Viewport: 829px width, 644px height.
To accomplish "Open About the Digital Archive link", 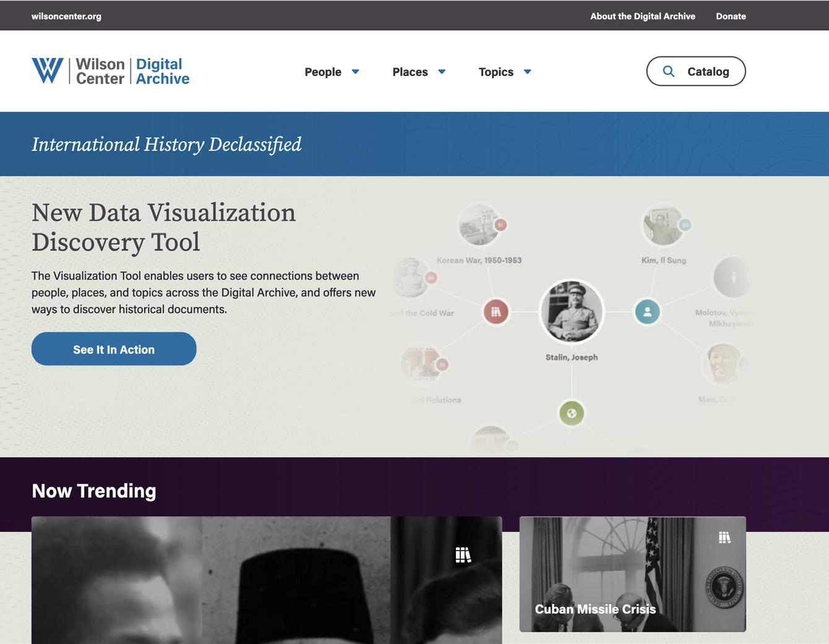I will pyautogui.click(x=643, y=16).
